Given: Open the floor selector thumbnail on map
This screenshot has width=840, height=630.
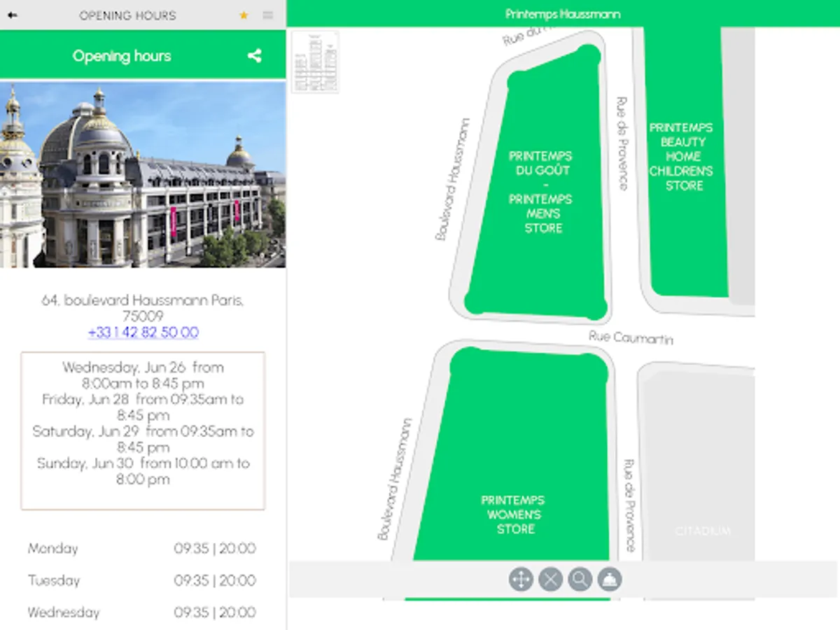Looking at the screenshot, I should coord(315,62).
